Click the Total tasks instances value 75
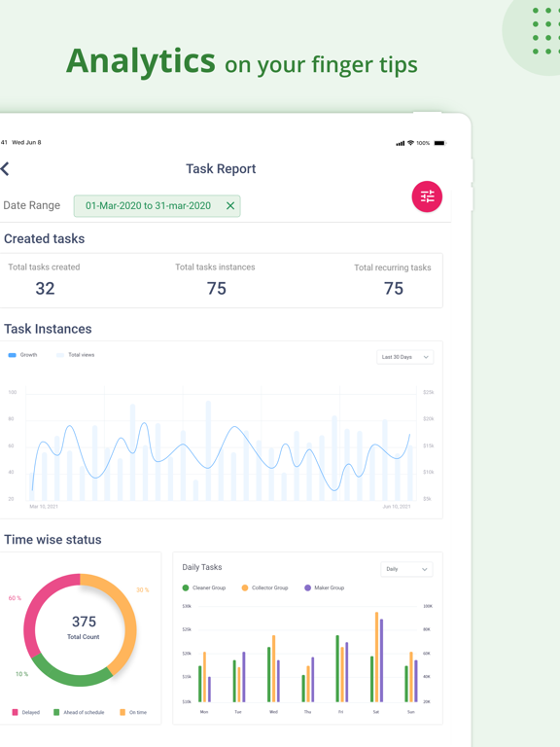 pos(216,288)
